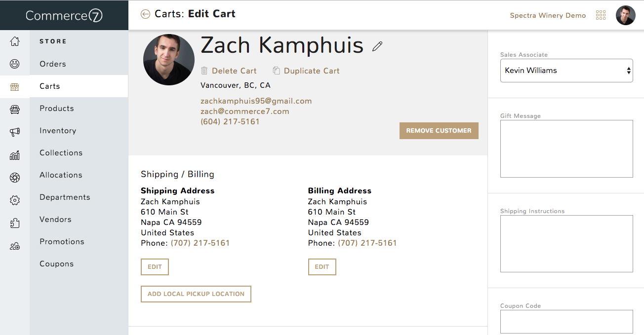Click Add Local Pickup Location button

point(196,294)
